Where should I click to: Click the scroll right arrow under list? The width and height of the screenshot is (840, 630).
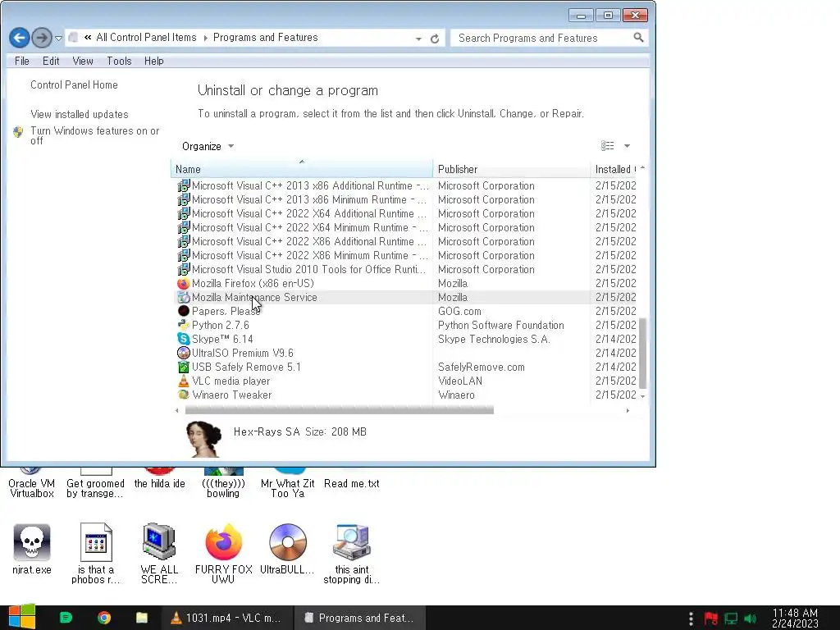point(628,410)
